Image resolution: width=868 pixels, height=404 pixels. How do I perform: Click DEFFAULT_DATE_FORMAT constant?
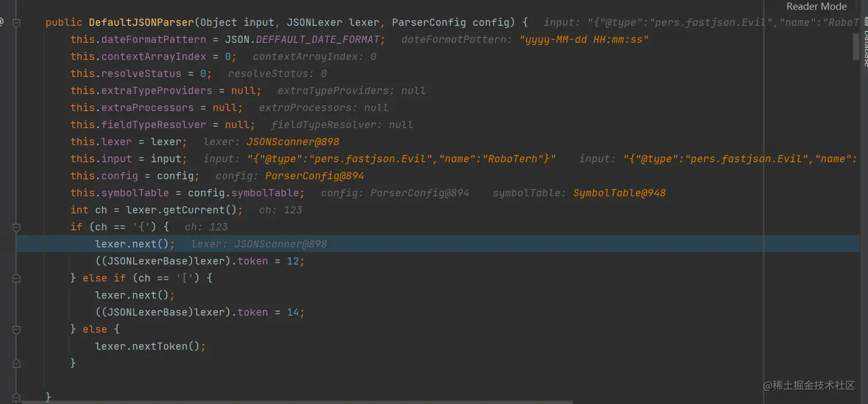(318, 40)
